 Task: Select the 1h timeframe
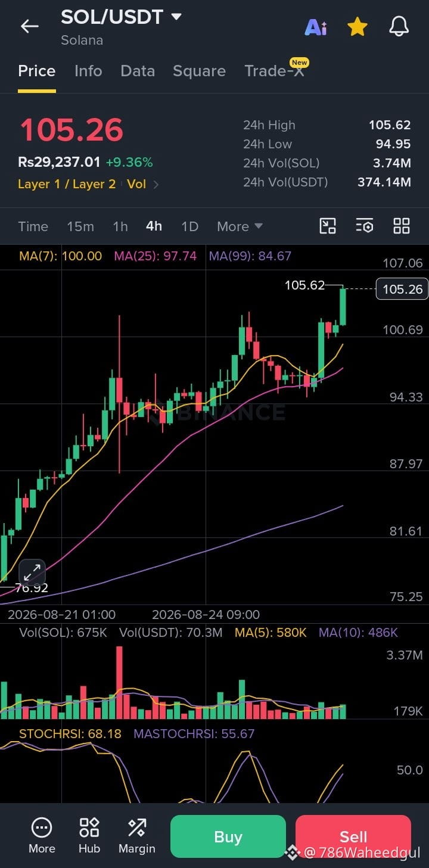[120, 226]
